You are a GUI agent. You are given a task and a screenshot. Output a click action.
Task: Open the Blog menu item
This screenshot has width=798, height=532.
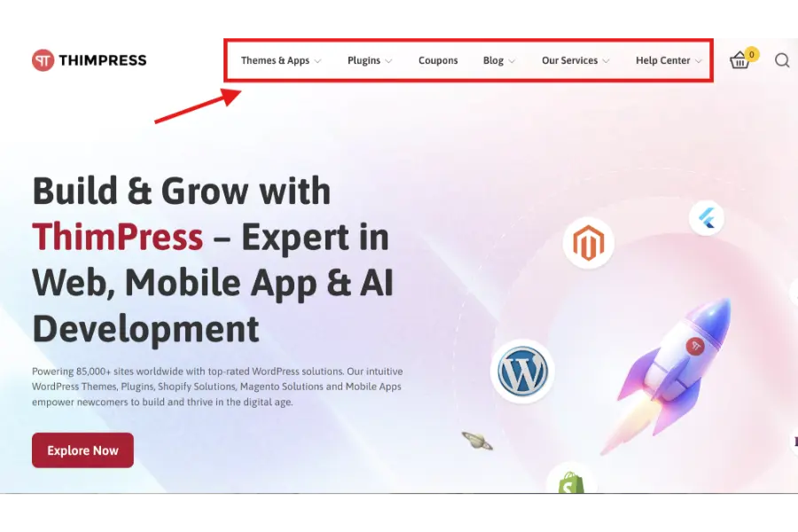[494, 60]
